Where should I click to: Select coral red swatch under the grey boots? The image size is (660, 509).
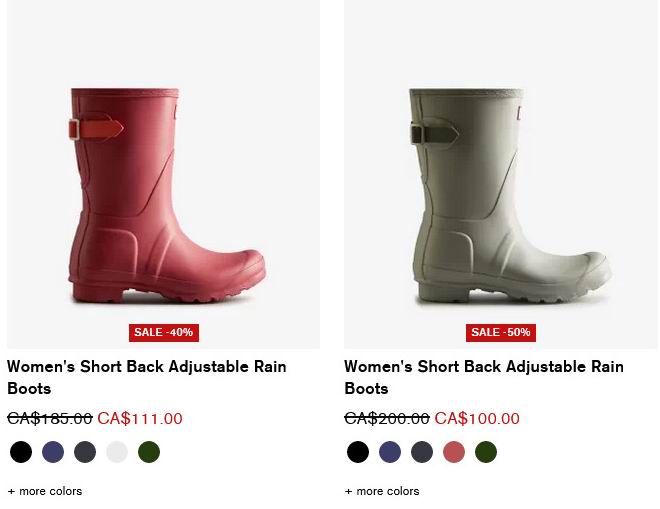pos(454,452)
